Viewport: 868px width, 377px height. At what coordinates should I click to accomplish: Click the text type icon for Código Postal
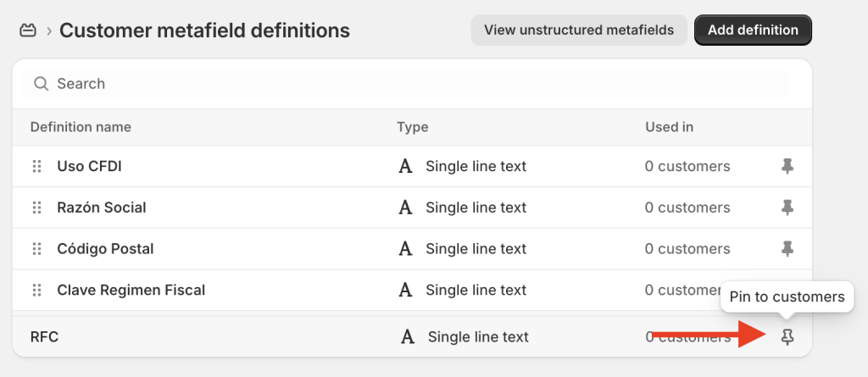(406, 248)
